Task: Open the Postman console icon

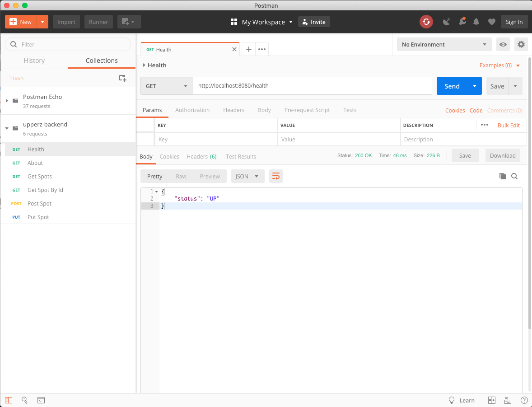Action: pos(41,400)
